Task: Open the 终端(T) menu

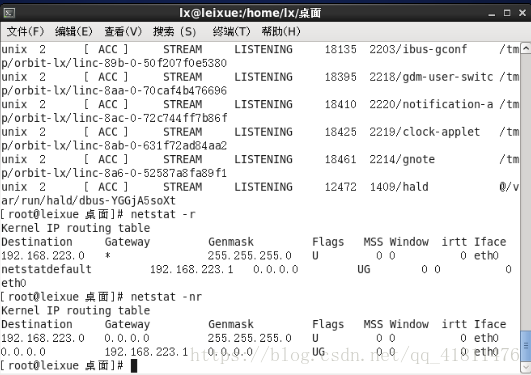Action: [231, 32]
